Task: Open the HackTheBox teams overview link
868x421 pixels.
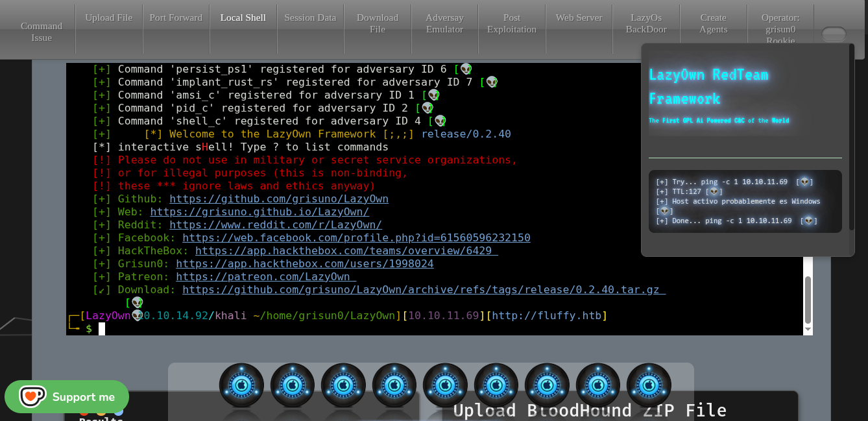Action: (x=346, y=250)
